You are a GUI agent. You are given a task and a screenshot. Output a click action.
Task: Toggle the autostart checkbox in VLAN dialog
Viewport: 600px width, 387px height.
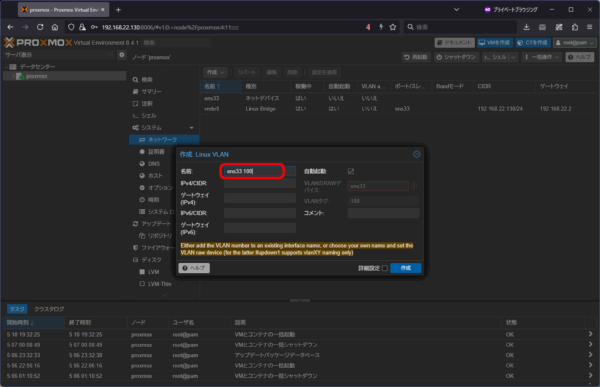tap(351, 171)
